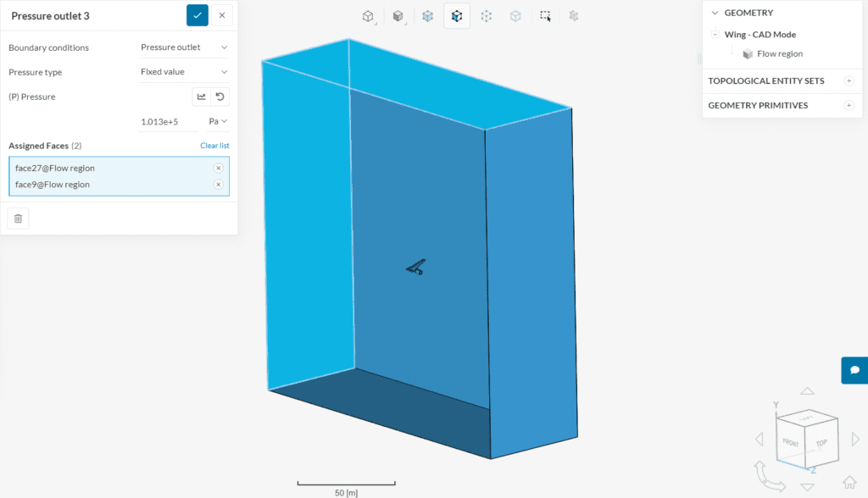Reset view with the home icon

coord(850,483)
